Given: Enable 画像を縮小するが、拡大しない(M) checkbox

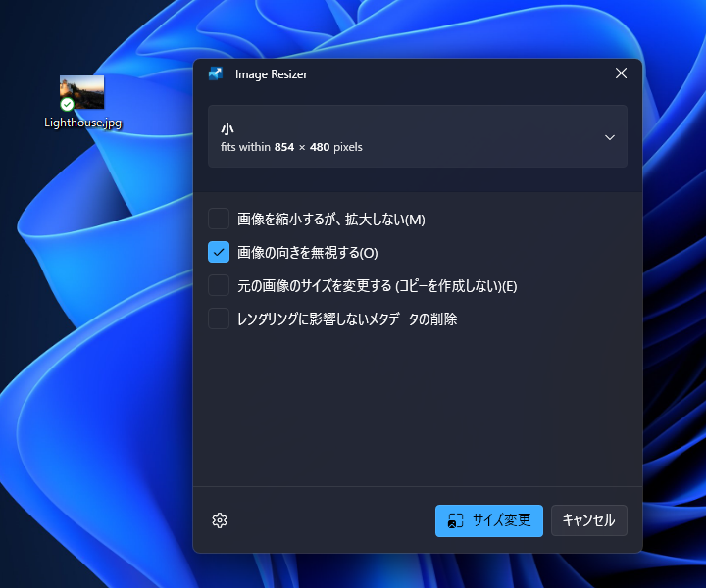Looking at the screenshot, I should (x=219, y=220).
